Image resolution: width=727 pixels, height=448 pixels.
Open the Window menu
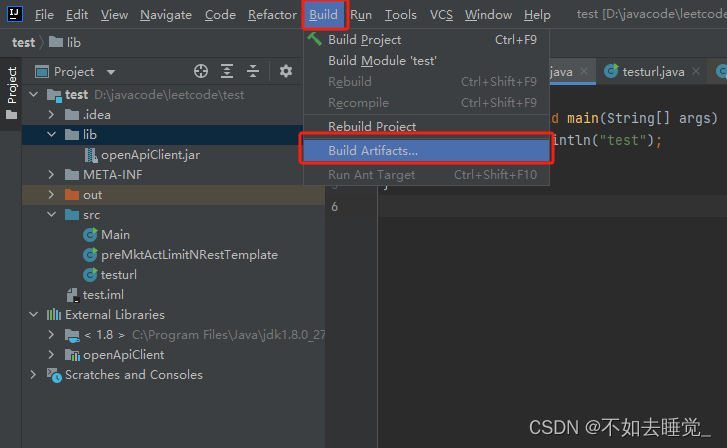(x=488, y=15)
